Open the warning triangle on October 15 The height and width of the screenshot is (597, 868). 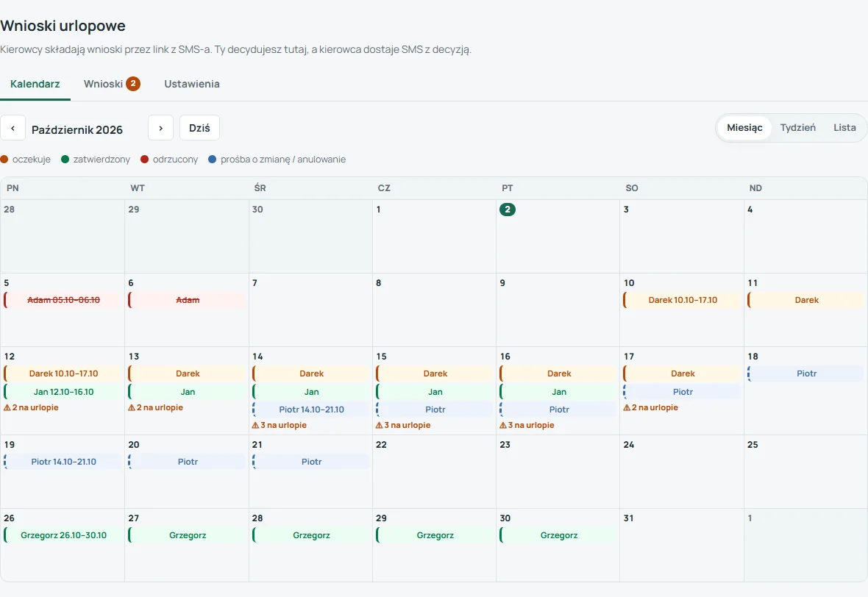click(379, 425)
